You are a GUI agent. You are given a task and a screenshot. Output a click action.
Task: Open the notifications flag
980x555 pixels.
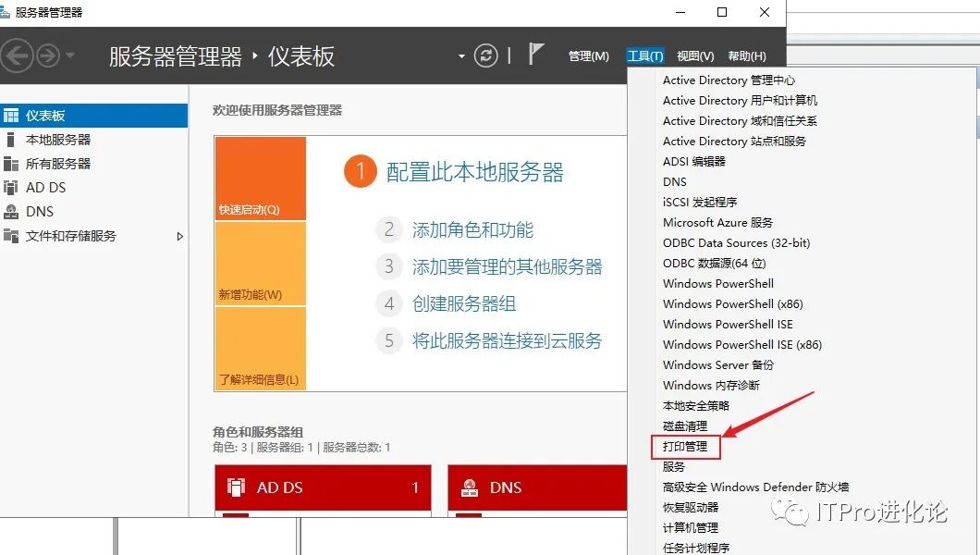[535, 55]
